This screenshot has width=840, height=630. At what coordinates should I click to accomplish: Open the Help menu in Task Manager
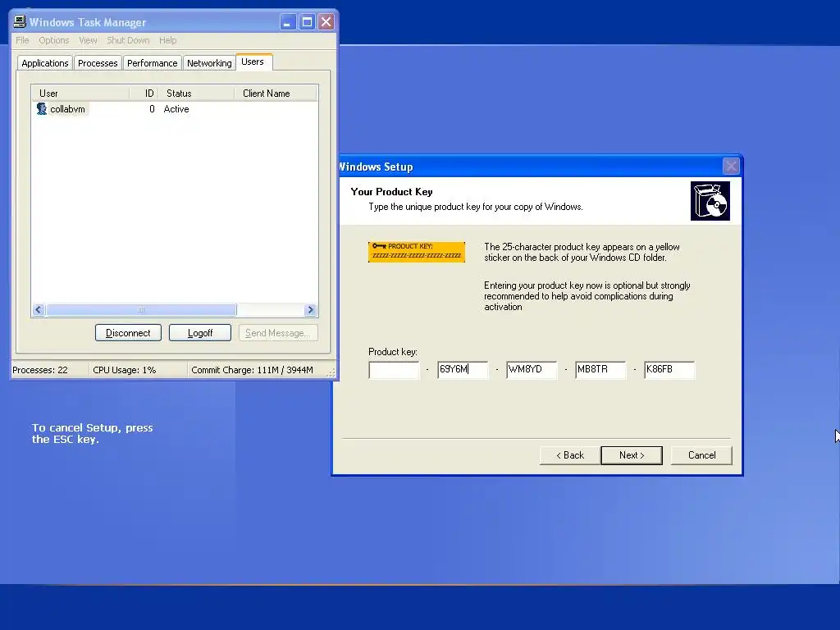click(x=167, y=40)
